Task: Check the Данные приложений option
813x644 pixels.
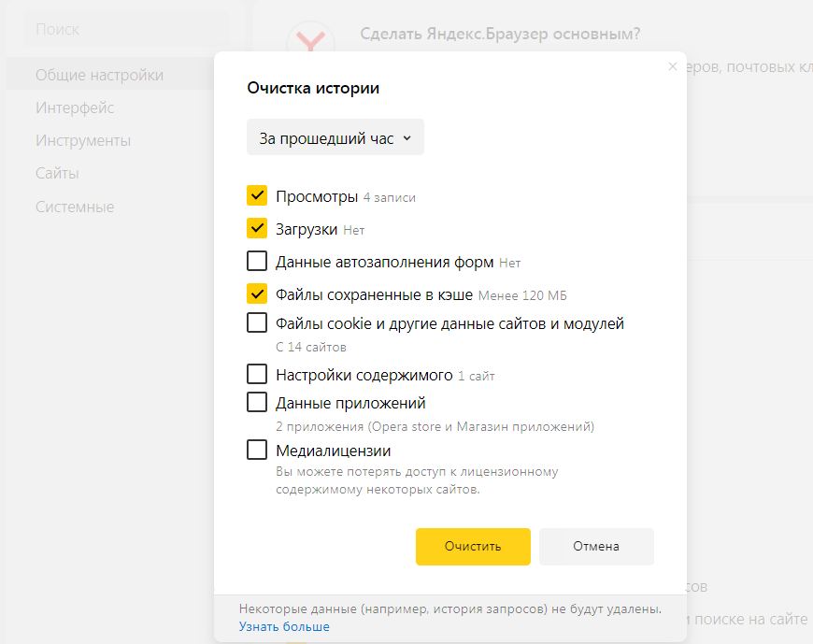Action: coord(257,402)
